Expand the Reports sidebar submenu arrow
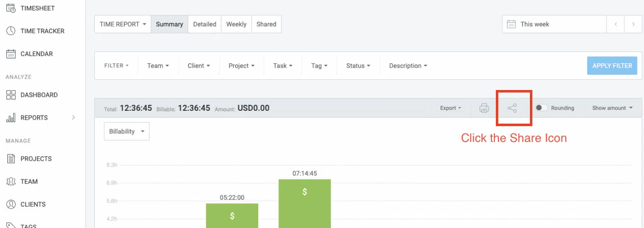The image size is (644, 228). click(74, 118)
